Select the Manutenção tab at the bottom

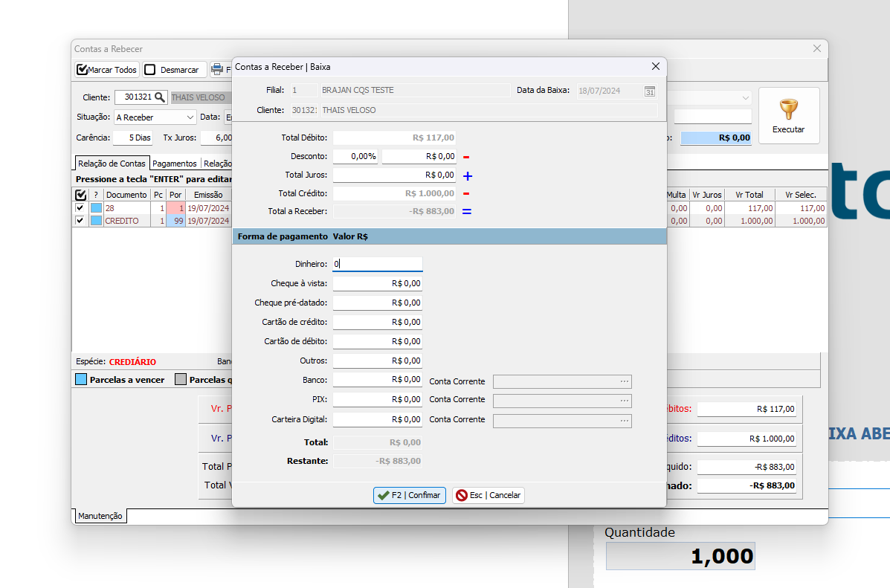(x=100, y=516)
